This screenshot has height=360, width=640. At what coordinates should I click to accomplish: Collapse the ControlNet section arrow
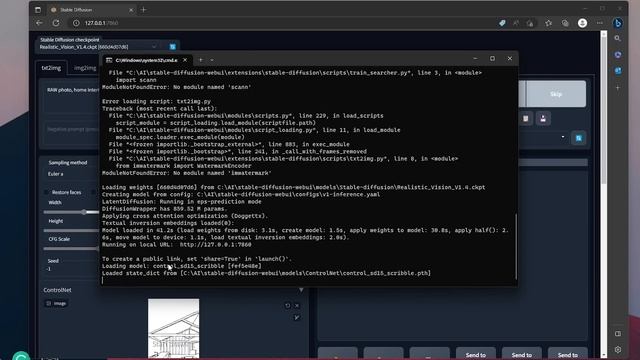tap(301, 290)
